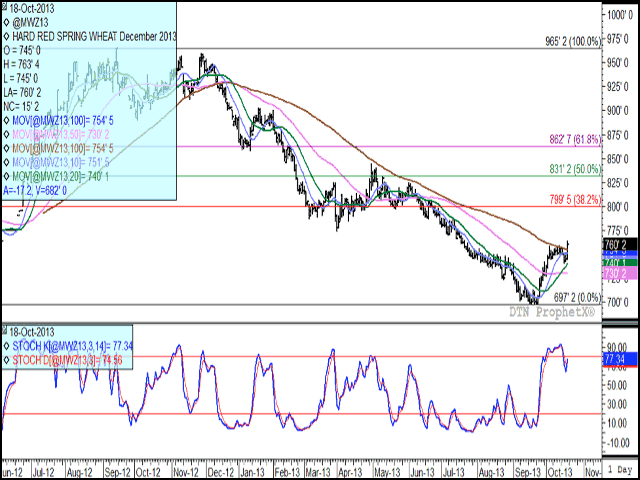The width and height of the screenshot is (640, 480).
Task: Click the Nov-12 time axis label
Action: [186, 472]
